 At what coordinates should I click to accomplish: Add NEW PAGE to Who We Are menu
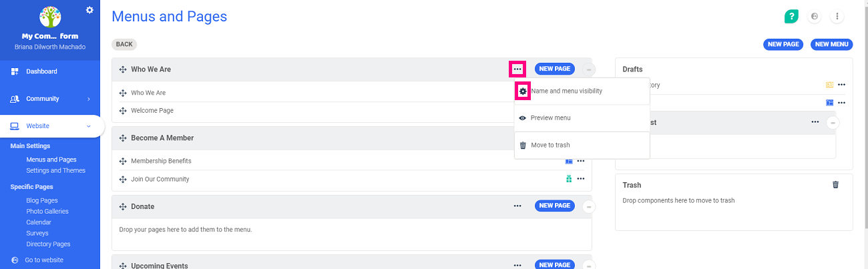pos(555,69)
